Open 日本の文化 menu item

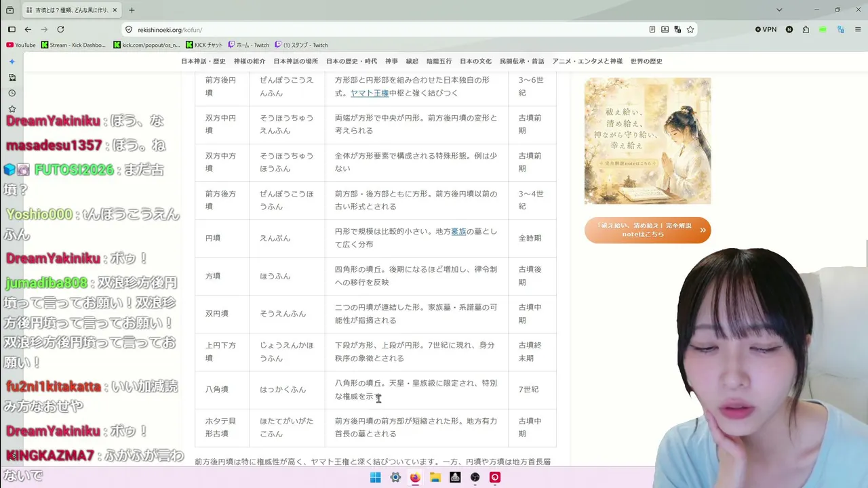475,61
